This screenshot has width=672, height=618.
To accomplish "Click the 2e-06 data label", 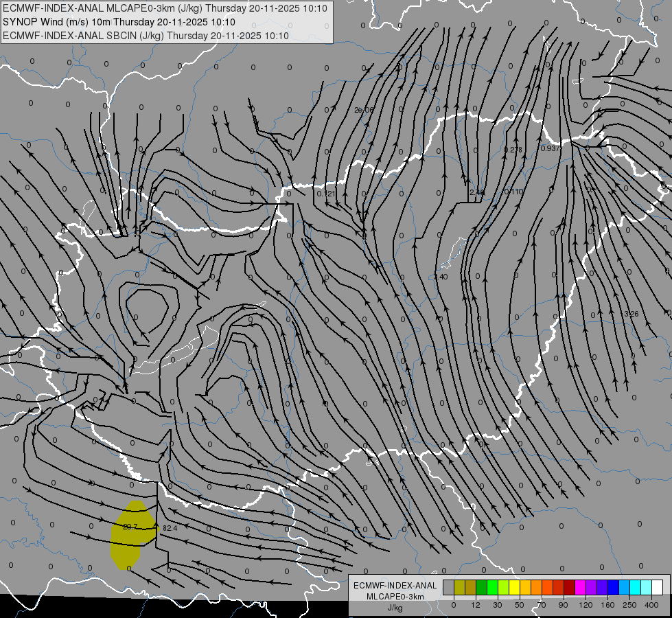I will pyautogui.click(x=364, y=110).
